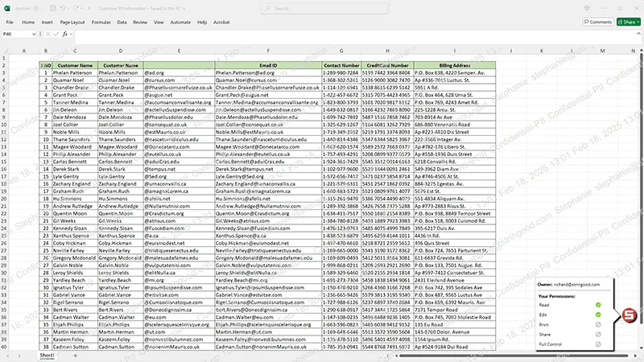Screen dimensions: 644x362
Task: Click the denied icon beside Full Control
Action: pyautogui.click(x=598, y=344)
